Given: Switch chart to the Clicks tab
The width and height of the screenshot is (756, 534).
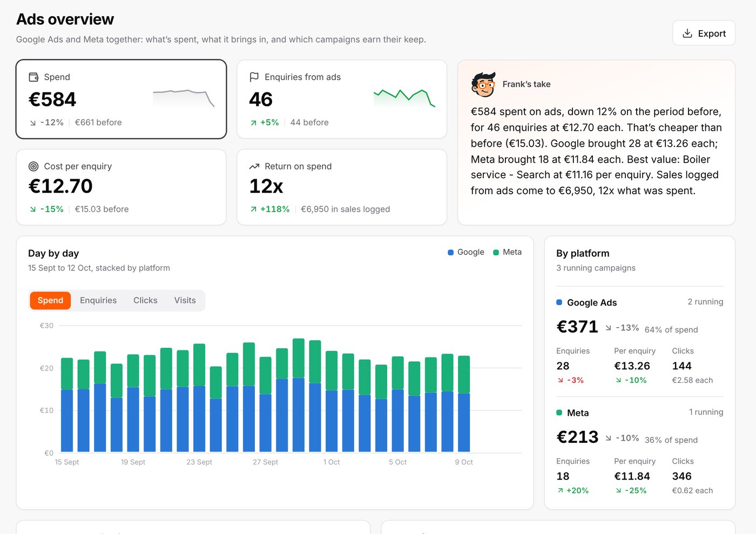Looking at the screenshot, I should (x=145, y=300).
